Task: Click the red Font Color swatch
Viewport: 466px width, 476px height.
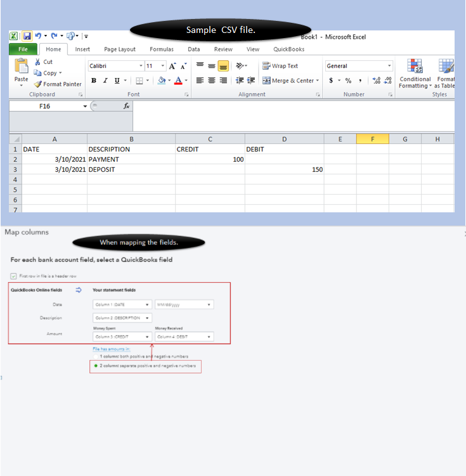Action: point(178,80)
